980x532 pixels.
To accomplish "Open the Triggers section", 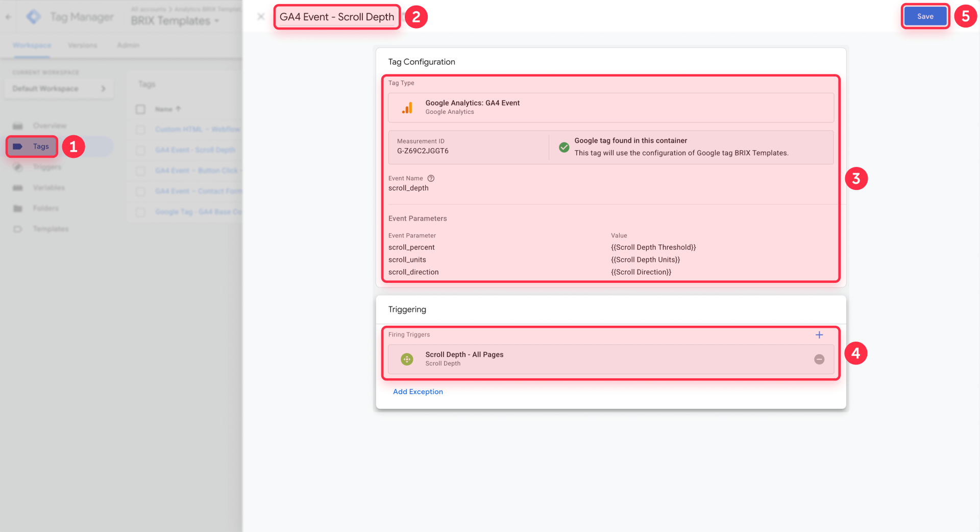I will [48, 167].
